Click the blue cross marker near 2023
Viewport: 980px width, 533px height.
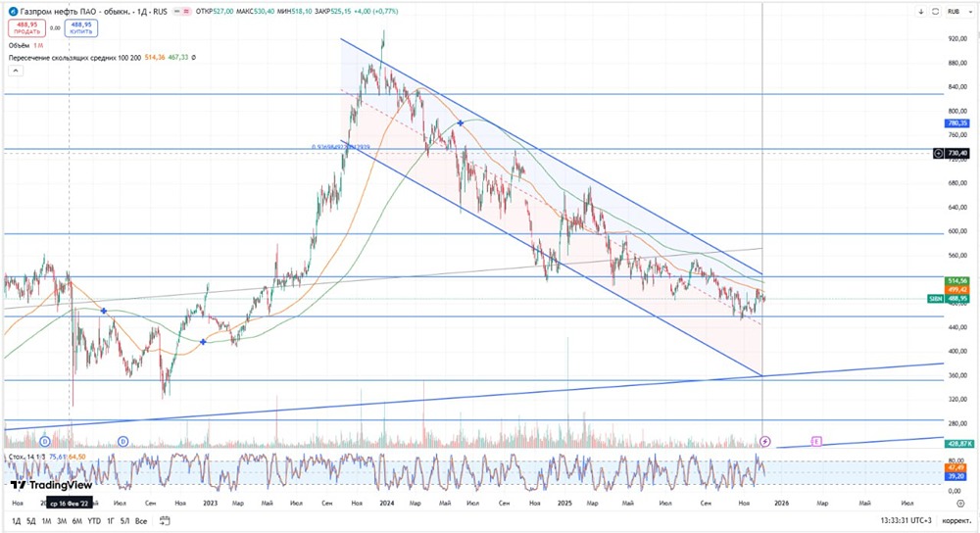[203, 342]
